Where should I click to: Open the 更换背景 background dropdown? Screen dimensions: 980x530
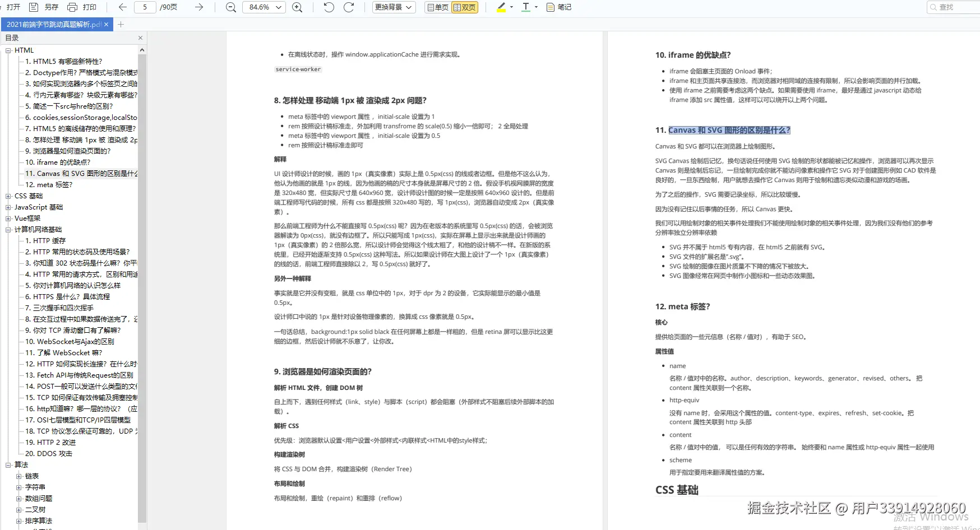pos(394,7)
